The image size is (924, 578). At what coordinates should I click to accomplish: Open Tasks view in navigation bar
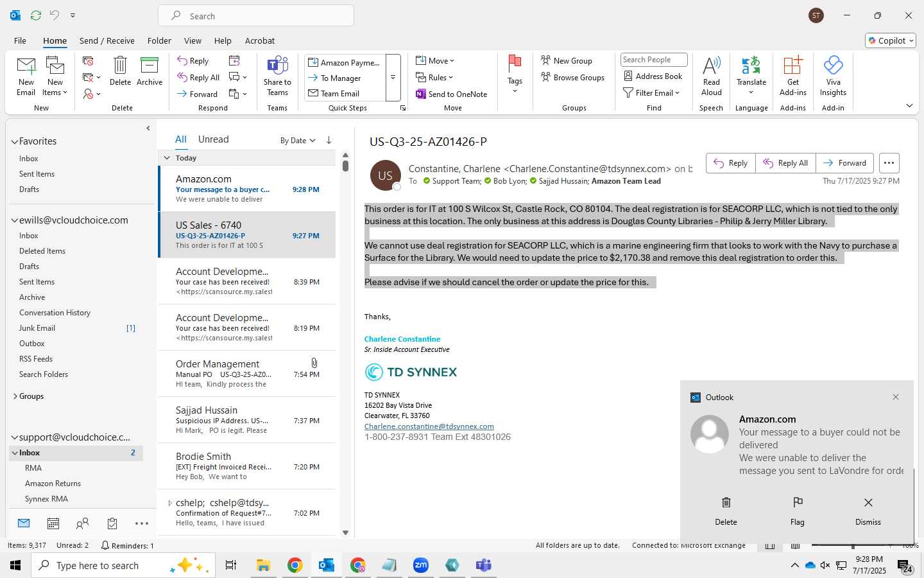[x=112, y=523]
